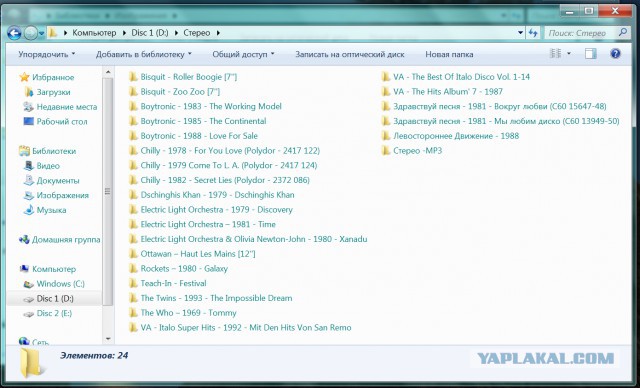
Task: Select 'Teach-In - Festival' folder
Action: (x=168, y=283)
